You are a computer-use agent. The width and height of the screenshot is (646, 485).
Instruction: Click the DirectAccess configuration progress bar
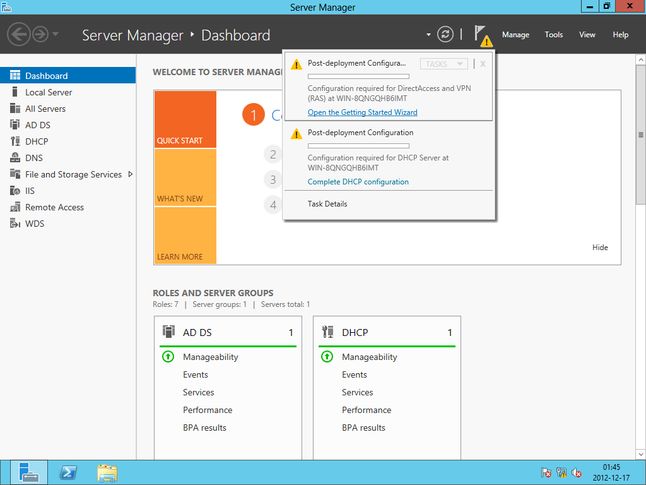point(358,76)
